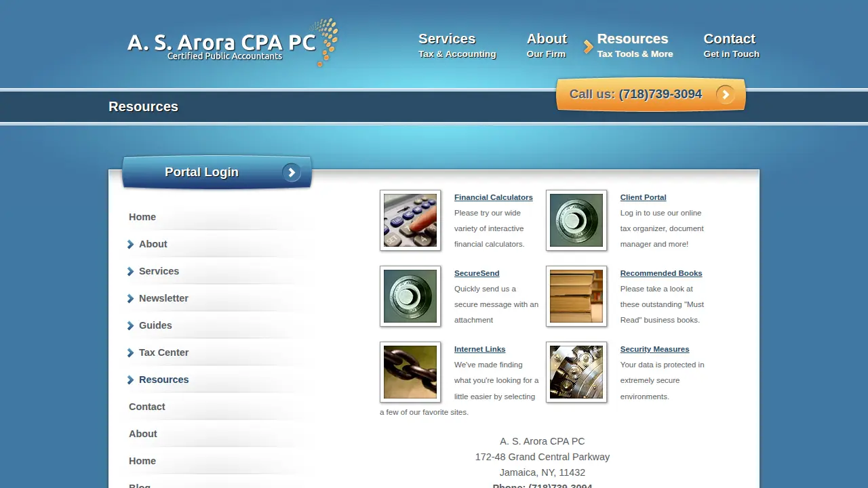Screen dimensions: 868x488
Task: Open Newsletter in the sidebar
Action: [163, 298]
